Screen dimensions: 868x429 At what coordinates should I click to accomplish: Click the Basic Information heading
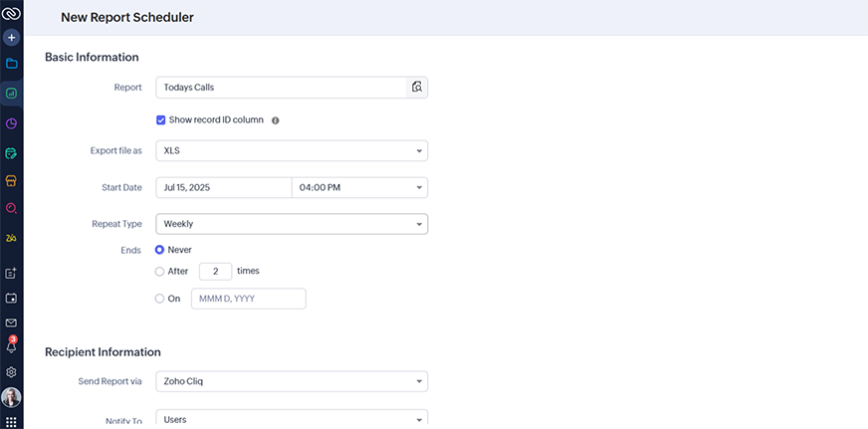tap(92, 57)
